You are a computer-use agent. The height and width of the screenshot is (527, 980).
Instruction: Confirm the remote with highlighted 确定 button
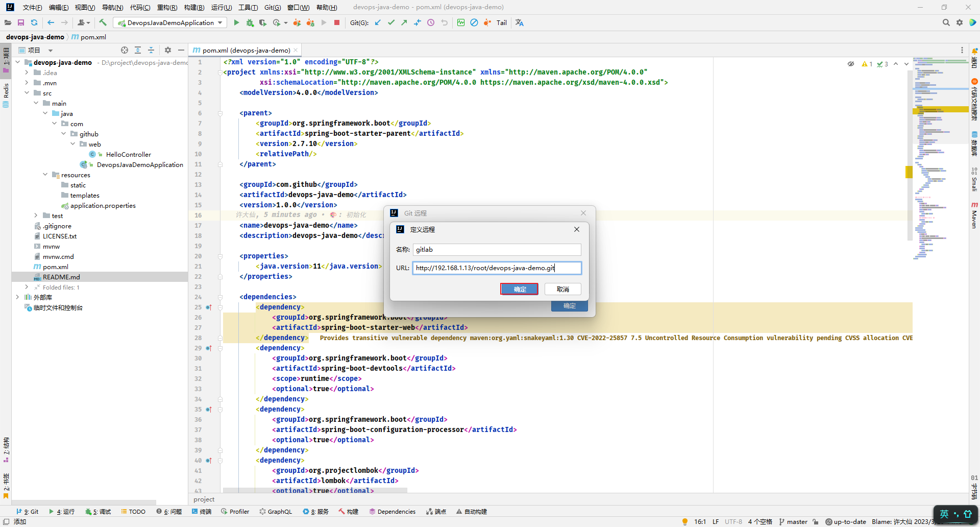click(x=519, y=289)
